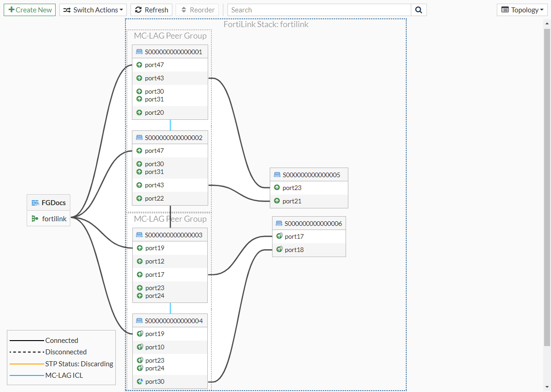Click the Create New button
The image size is (551, 392).
click(x=30, y=10)
